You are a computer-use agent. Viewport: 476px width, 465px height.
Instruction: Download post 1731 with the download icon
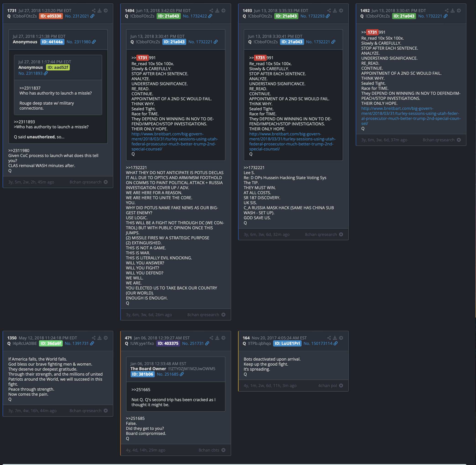click(99, 10)
